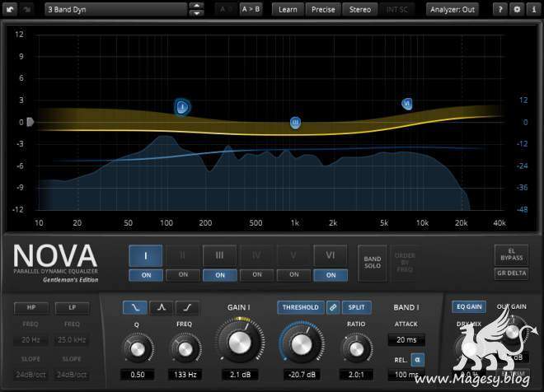Click the threshold value field -20.7 dB
544x392 pixels.
(x=302, y=375)
